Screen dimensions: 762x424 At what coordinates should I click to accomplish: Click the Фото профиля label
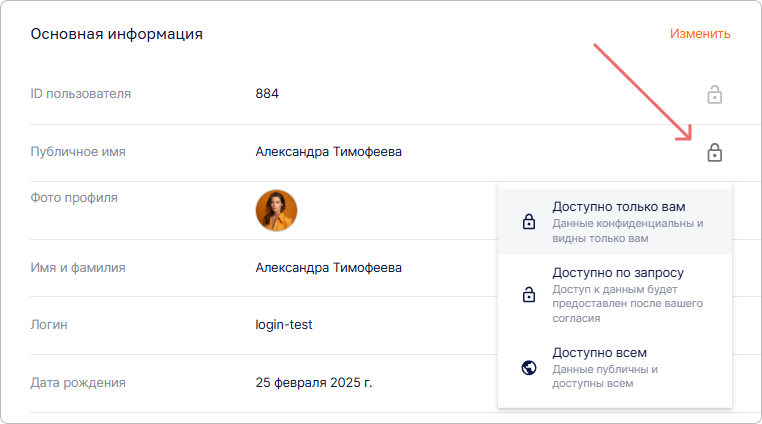(x=74, y=197)
